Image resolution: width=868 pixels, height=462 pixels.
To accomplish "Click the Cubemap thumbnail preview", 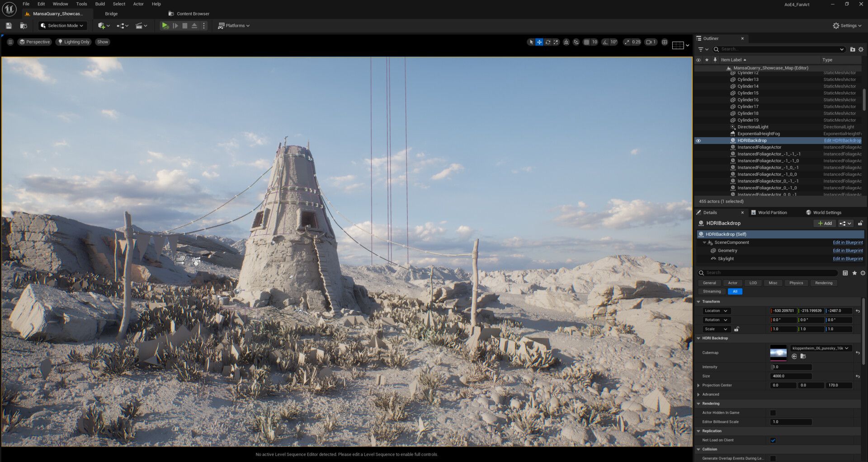I will (778, 353).
